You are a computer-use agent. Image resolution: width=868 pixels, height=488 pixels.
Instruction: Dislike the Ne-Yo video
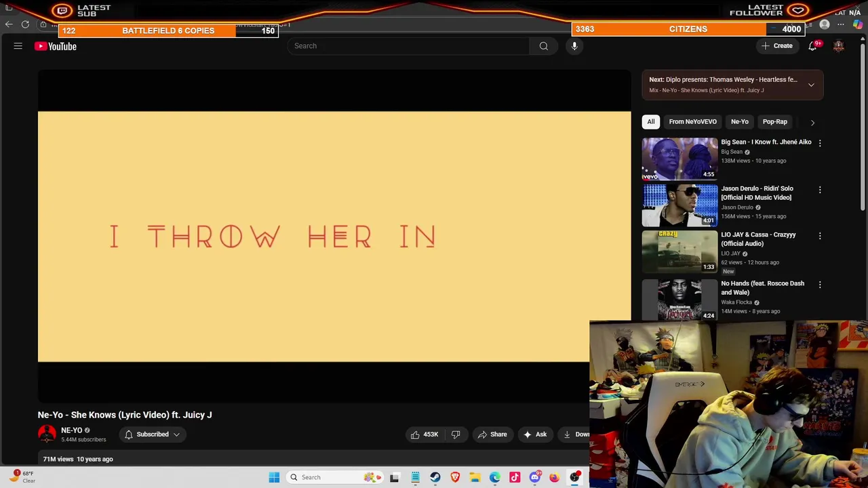(456, 434)
